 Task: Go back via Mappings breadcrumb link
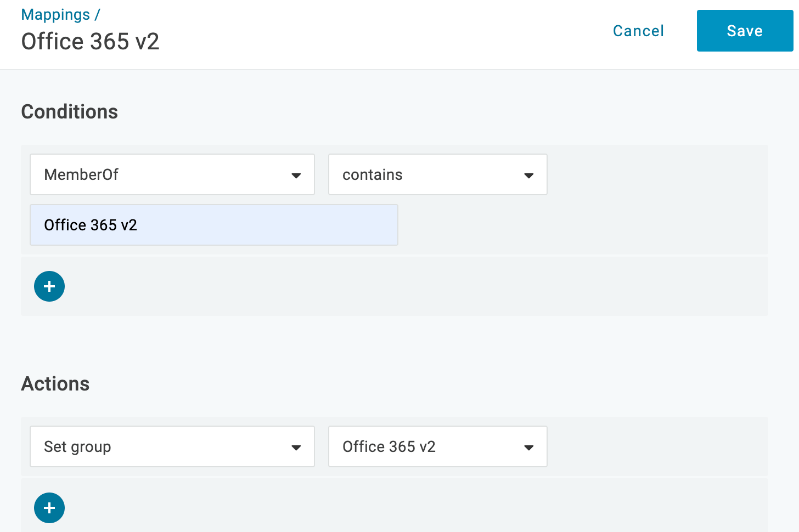(55, 15)
